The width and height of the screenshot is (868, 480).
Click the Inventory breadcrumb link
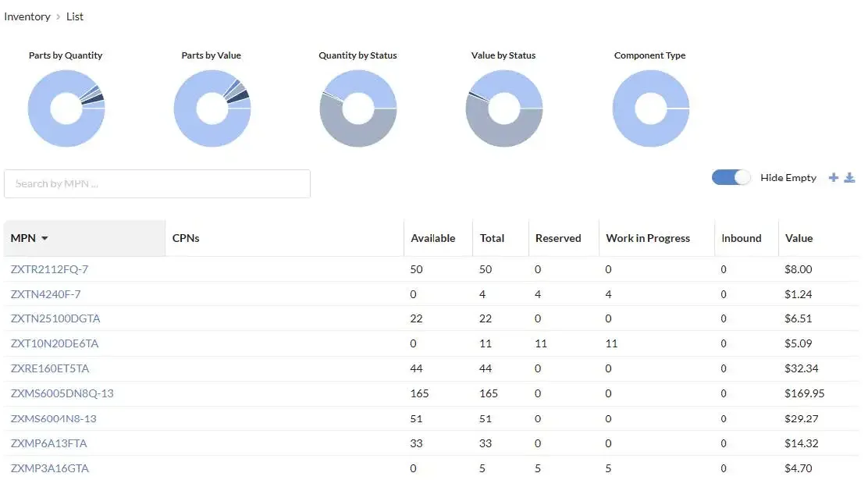pos(27,16)
